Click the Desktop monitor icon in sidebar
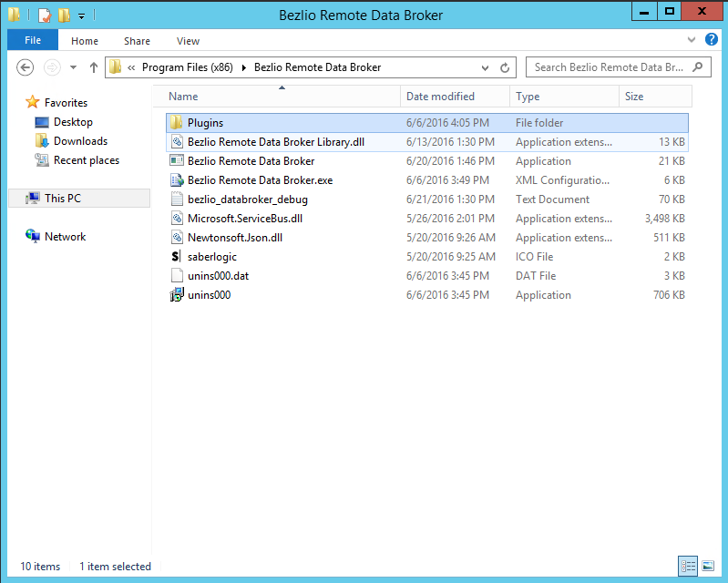728x583 pixels. [x=42, y=122]
